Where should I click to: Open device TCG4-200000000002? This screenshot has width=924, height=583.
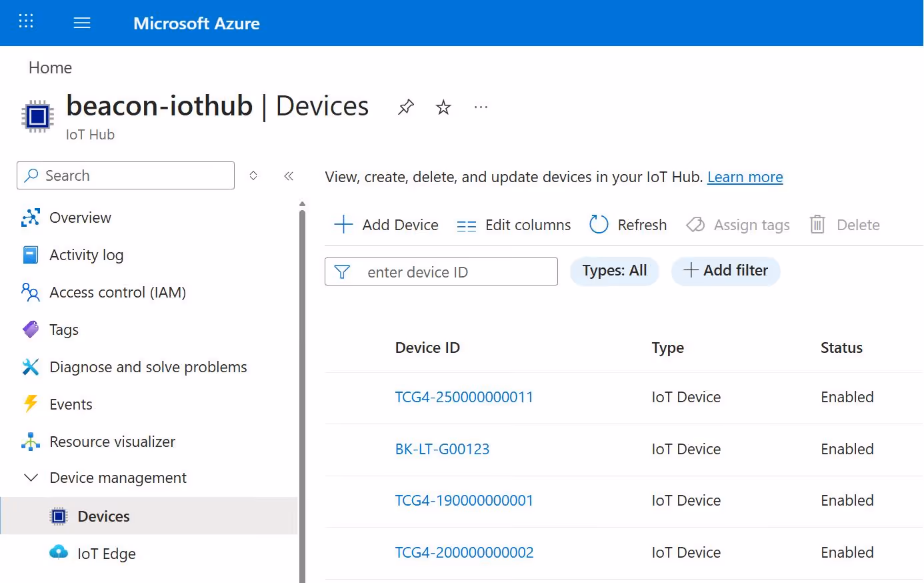pyautogui.click(x=464, y=553)
